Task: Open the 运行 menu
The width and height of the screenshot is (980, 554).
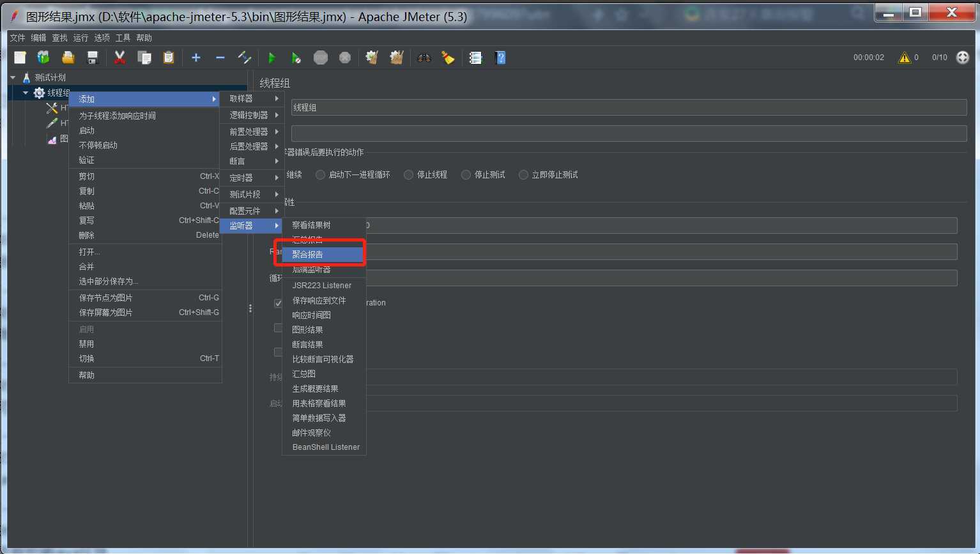Action: [81, 38]
